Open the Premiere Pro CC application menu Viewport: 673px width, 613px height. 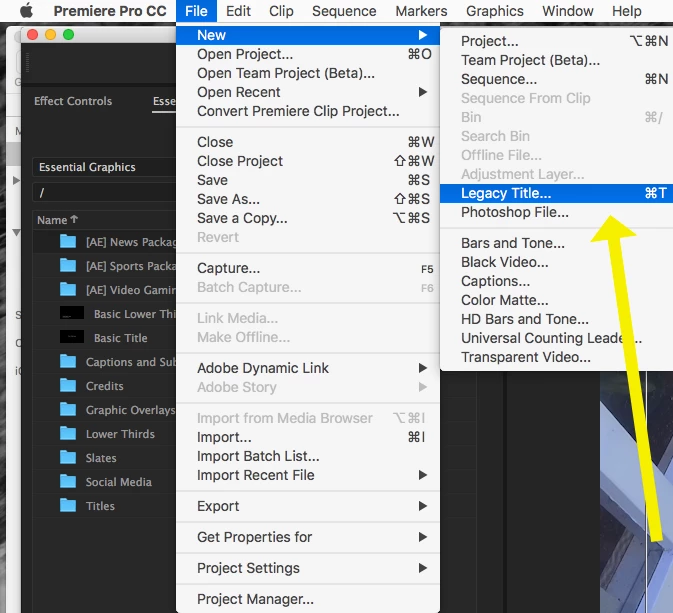tap(110, 11)
